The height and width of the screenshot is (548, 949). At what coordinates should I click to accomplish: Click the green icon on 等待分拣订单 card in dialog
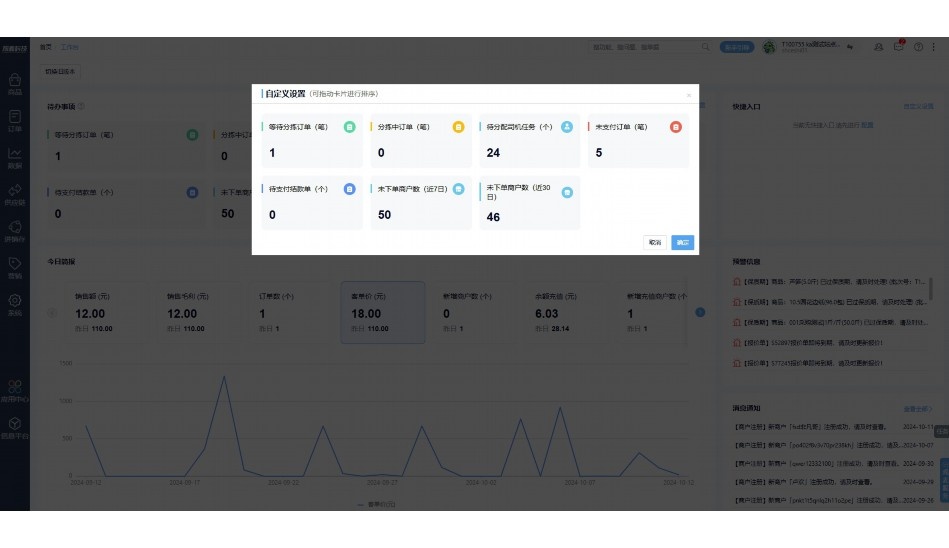click(x=349, y=127)
